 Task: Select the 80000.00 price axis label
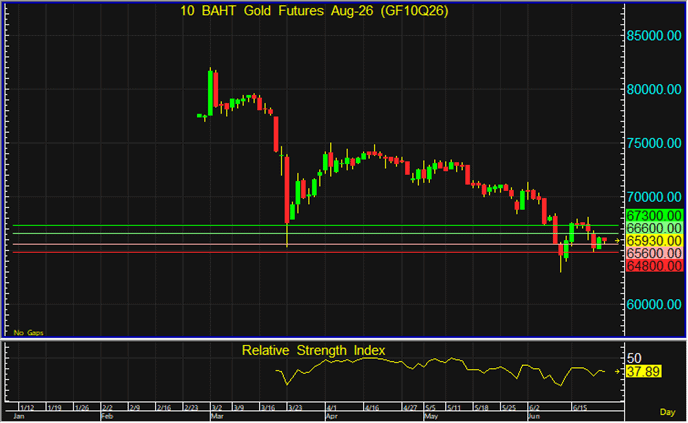pos(654,90)
